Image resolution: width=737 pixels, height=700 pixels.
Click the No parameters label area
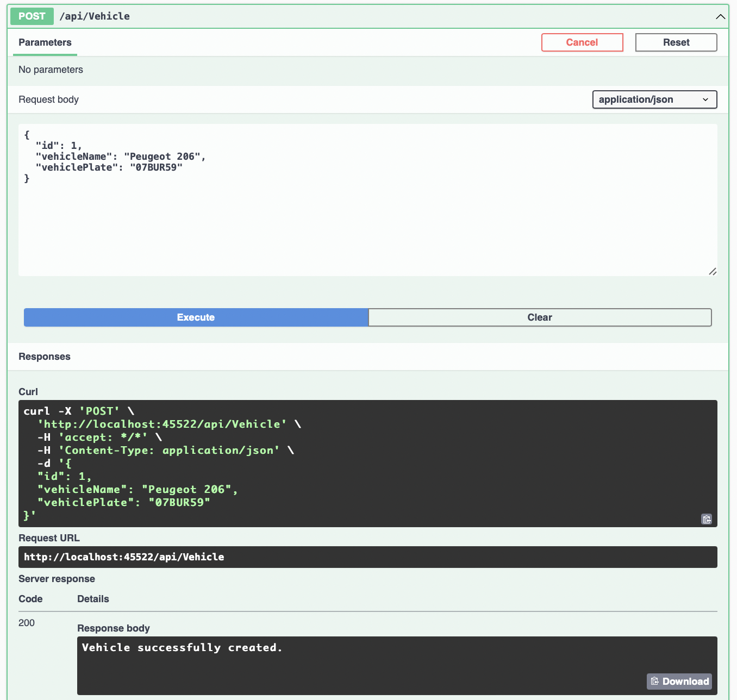pos(51,70)
